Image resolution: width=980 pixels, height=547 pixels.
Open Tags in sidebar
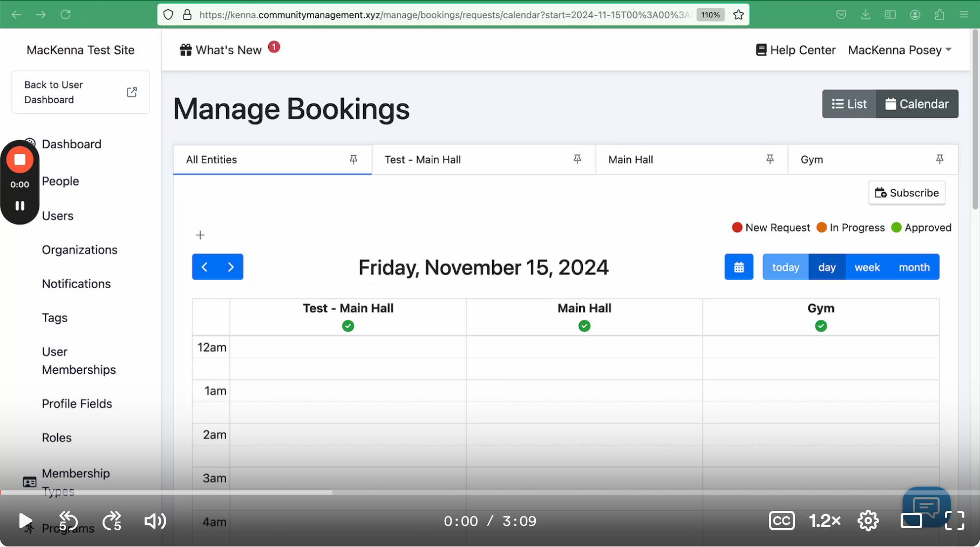pyautogui.click(x=55, y=318)
